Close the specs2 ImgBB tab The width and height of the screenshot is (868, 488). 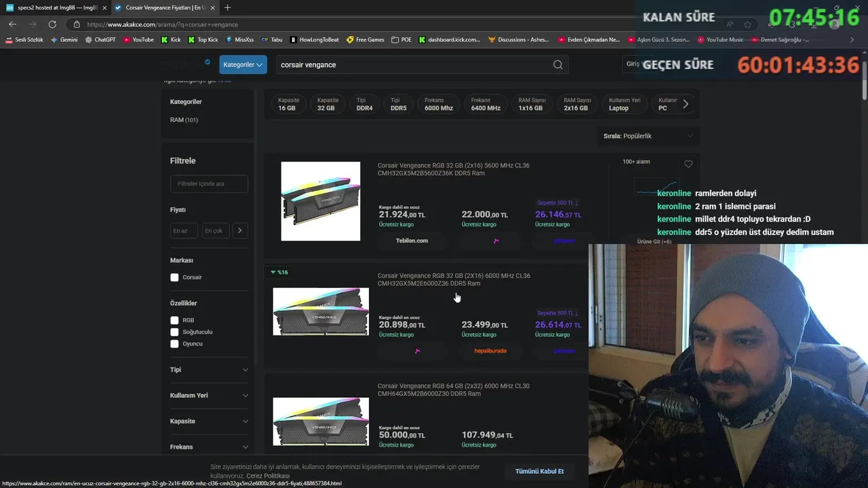click(104, 7)
